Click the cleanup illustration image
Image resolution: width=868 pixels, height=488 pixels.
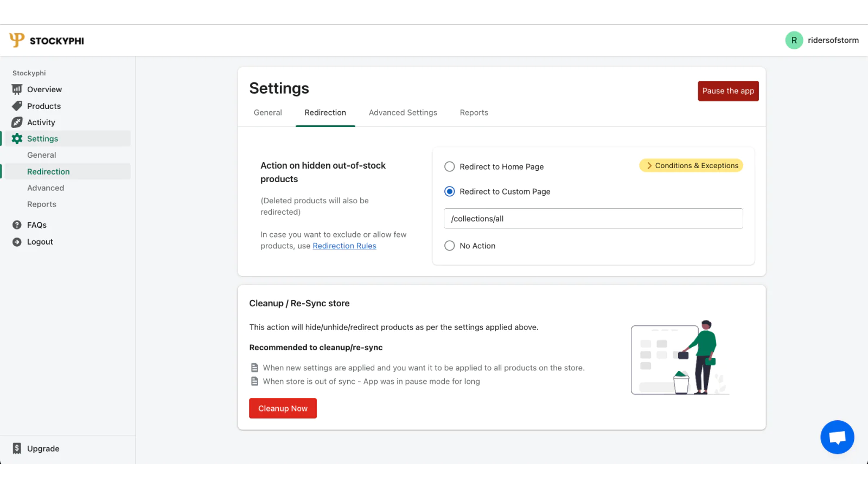pyautogui.click(x=680, y=357)
